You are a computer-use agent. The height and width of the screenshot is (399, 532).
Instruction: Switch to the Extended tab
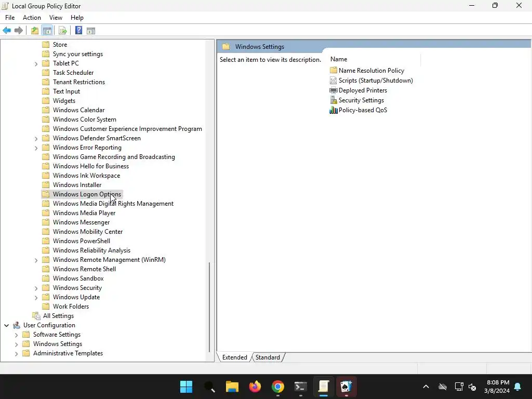pos(234,357)
